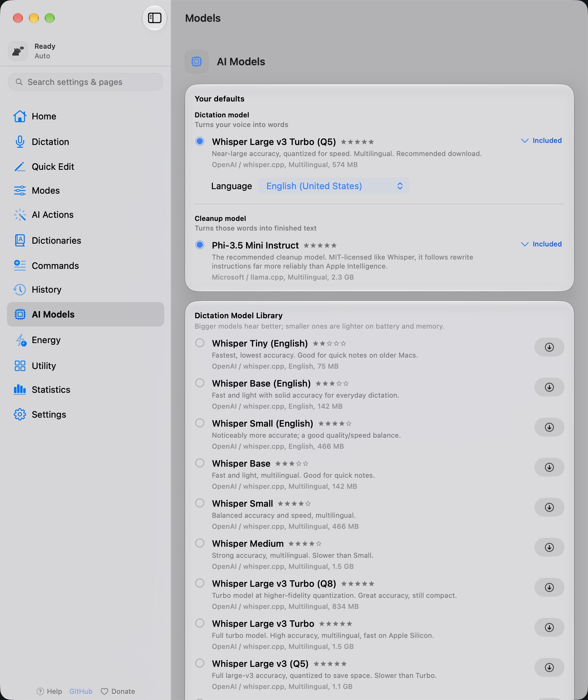The height and width of the screenshot is (700, 588).
Task: Click the app status icon beside Ready
Action: [x=18, y=51]
